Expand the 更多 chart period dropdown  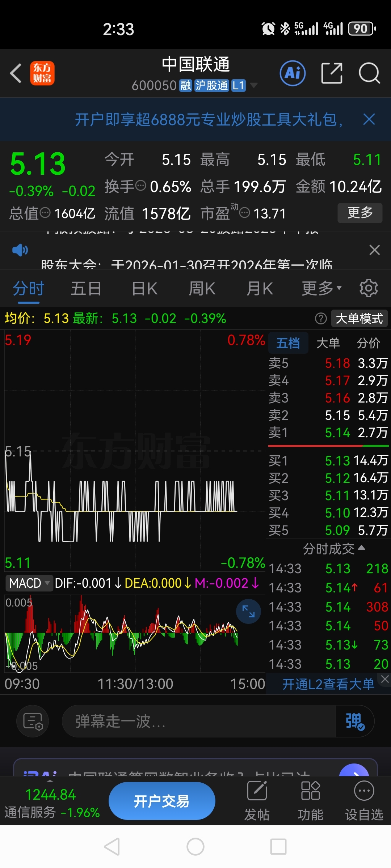pyautogui.click(x=322, y=288)
